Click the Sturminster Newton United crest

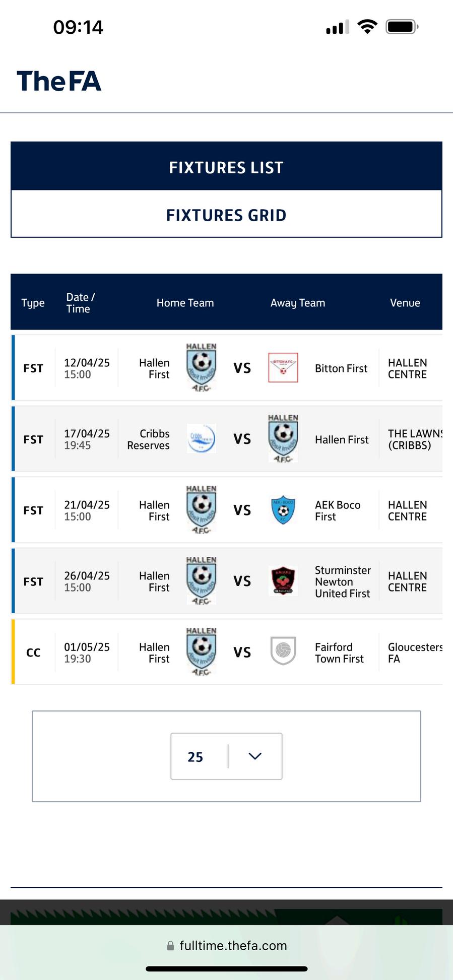(283, 581)
